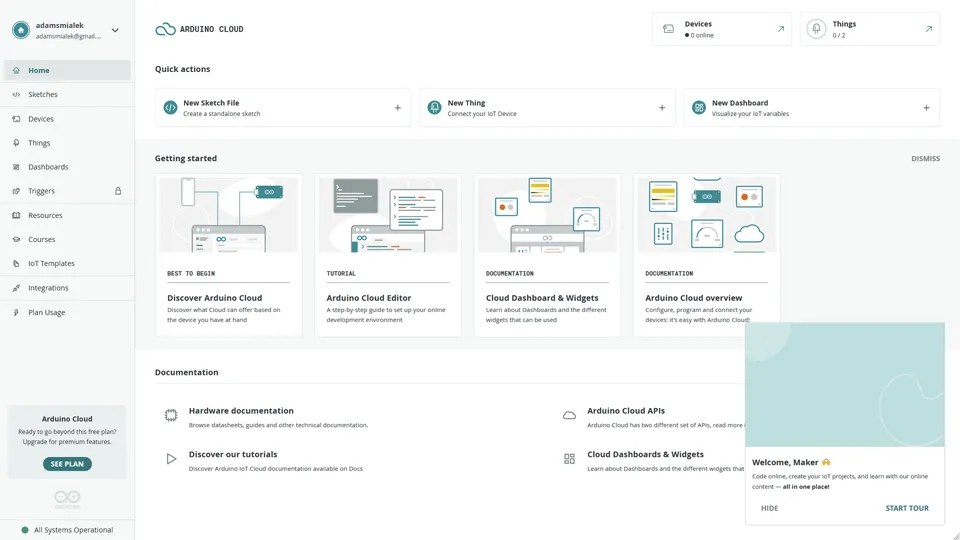960x540 pixels.
Task: Click HIDE on the Welcome popup
Action: [x=770, y=508]
